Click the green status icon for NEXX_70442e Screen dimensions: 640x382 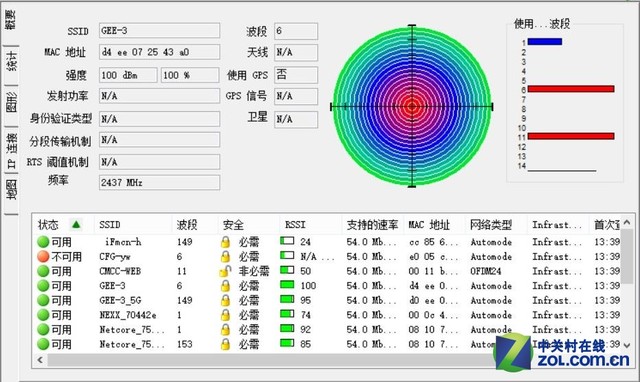43,315
